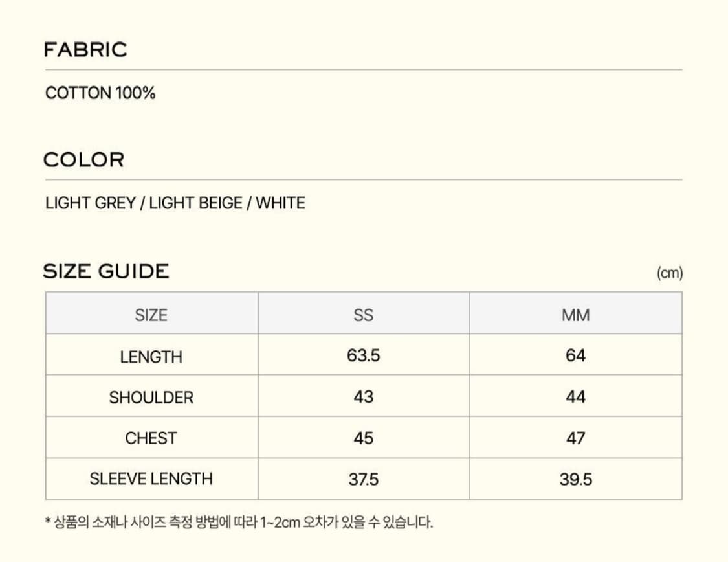Click the LIGHT BEIGE color name
The width and height of the screenshot is (728, 562).
(x=195, y=203)
